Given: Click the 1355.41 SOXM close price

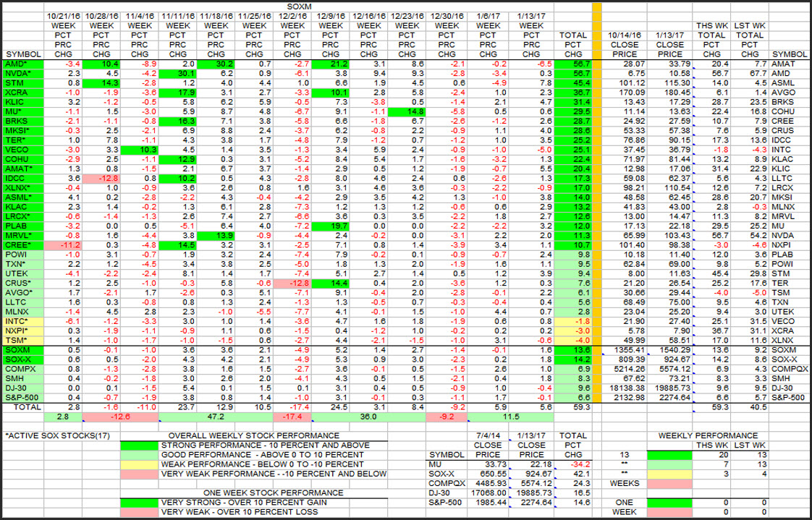Looking at the screenshot, I should coord(625,350).
